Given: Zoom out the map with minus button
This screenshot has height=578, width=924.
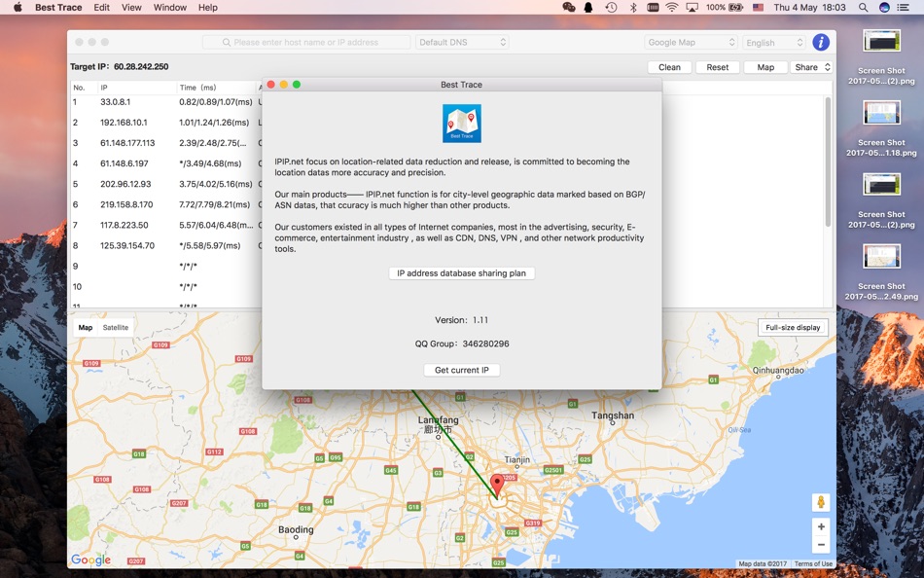Looking at the screenshot, I should [x=820, y=544].
